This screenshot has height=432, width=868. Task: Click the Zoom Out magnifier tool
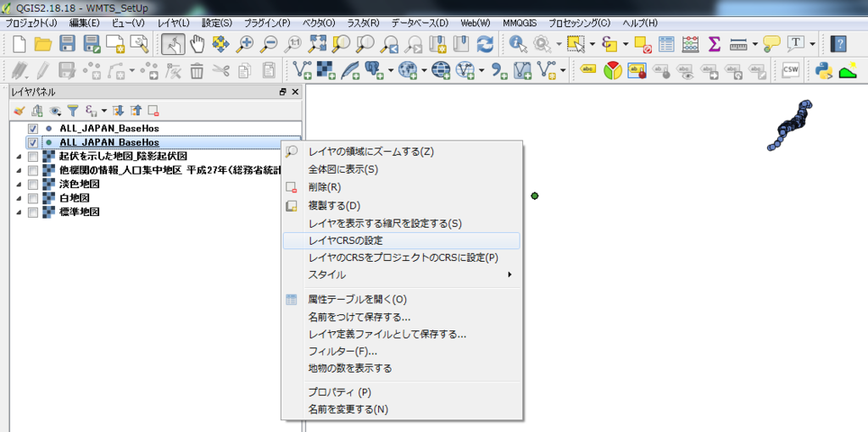point(269,44)
